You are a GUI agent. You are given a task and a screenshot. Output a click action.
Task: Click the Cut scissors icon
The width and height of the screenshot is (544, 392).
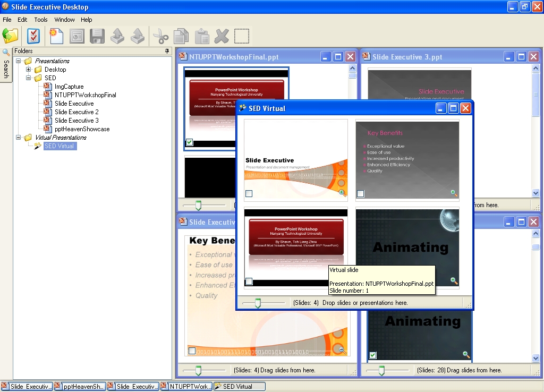(160, 36)
